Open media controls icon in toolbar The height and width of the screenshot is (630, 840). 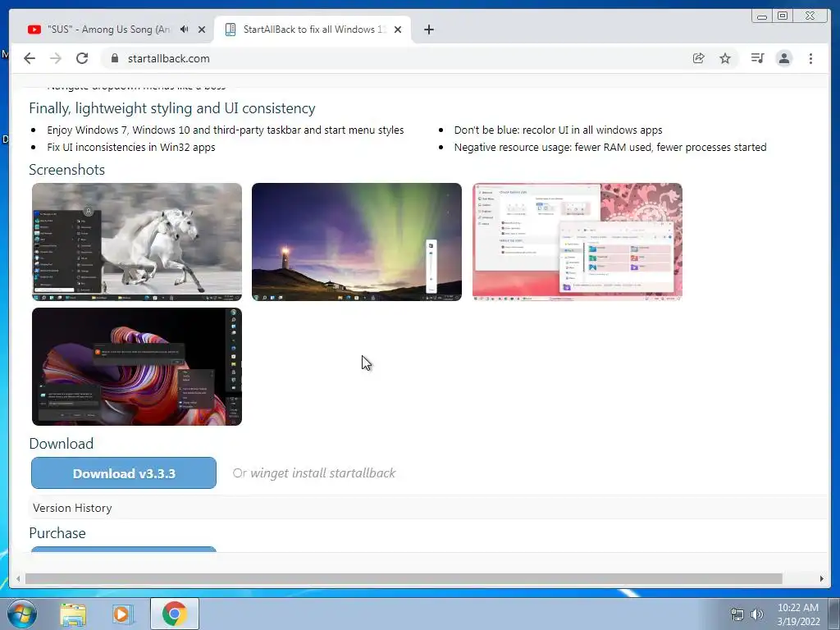757,58
